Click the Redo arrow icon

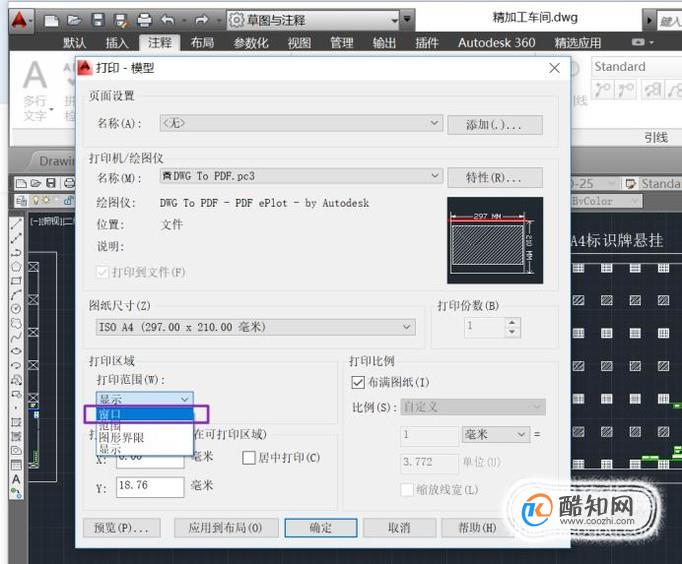point(201,20)
